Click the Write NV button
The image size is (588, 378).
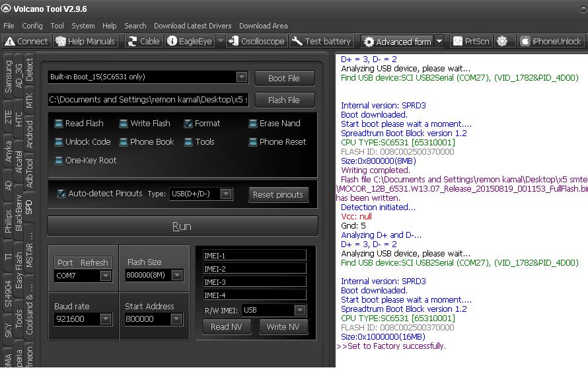click(283, 327)
